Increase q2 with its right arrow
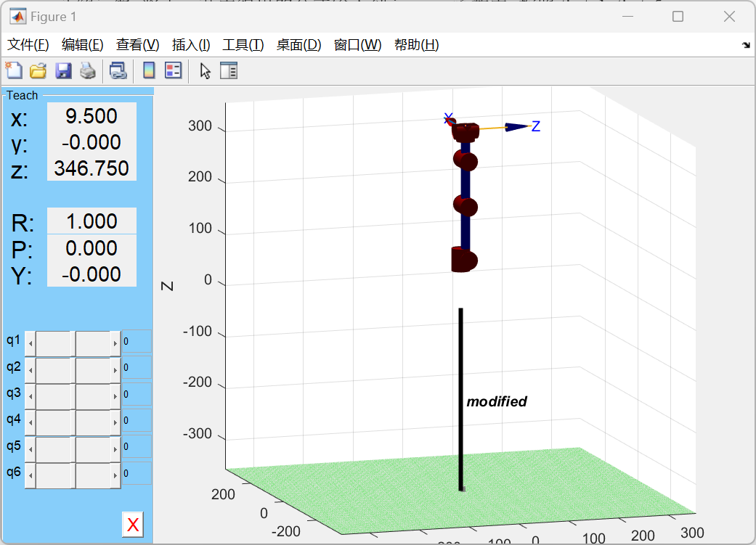 tap(115, 370)
